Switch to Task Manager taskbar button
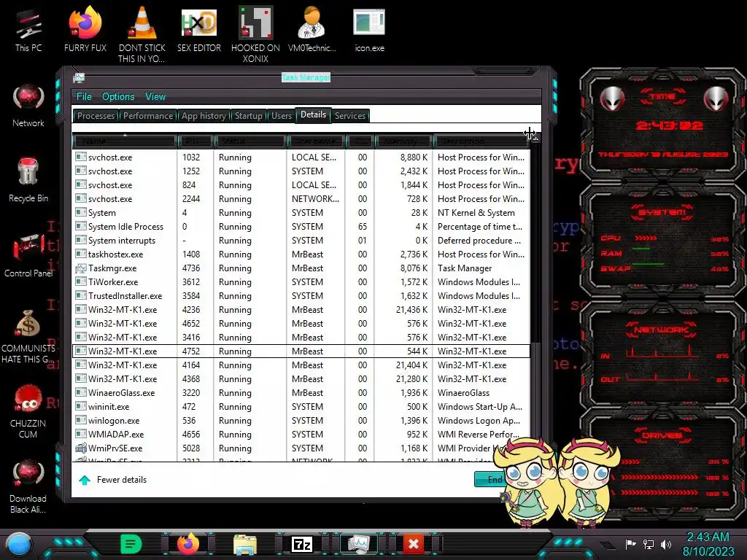This screenshot has height=560, width=747. [358, 544]
